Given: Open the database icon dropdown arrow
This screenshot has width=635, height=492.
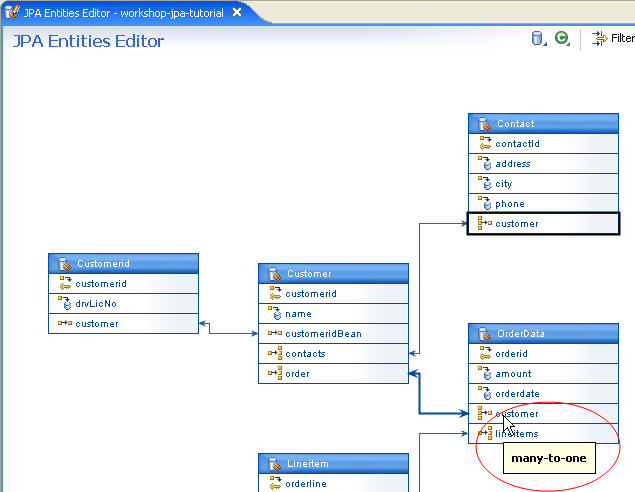Looking at the screenshot, I should pyautogui.click(x=545, y=44).
